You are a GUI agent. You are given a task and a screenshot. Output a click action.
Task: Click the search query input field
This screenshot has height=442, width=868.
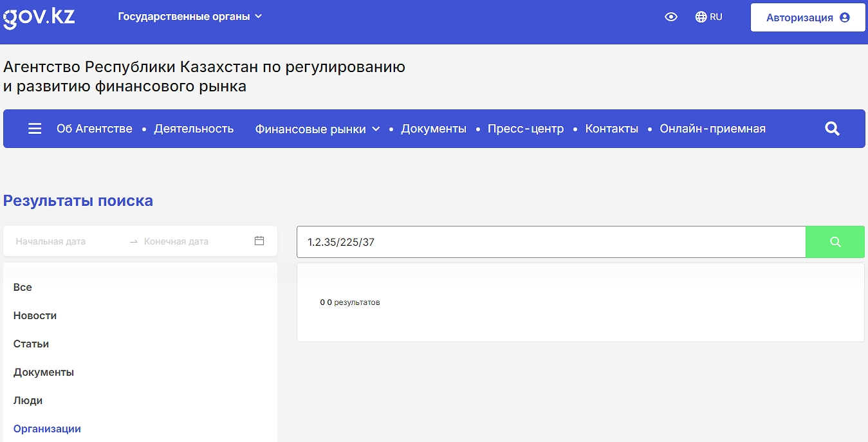pyautogui.click(x=551, y=242)
